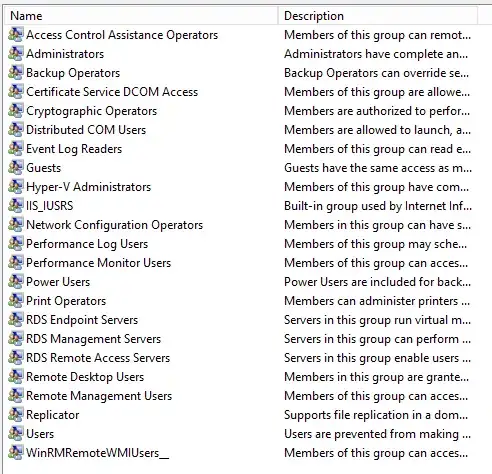
Task: Click description "Members in this group are grante..."
Action: [x=376, y=377]
